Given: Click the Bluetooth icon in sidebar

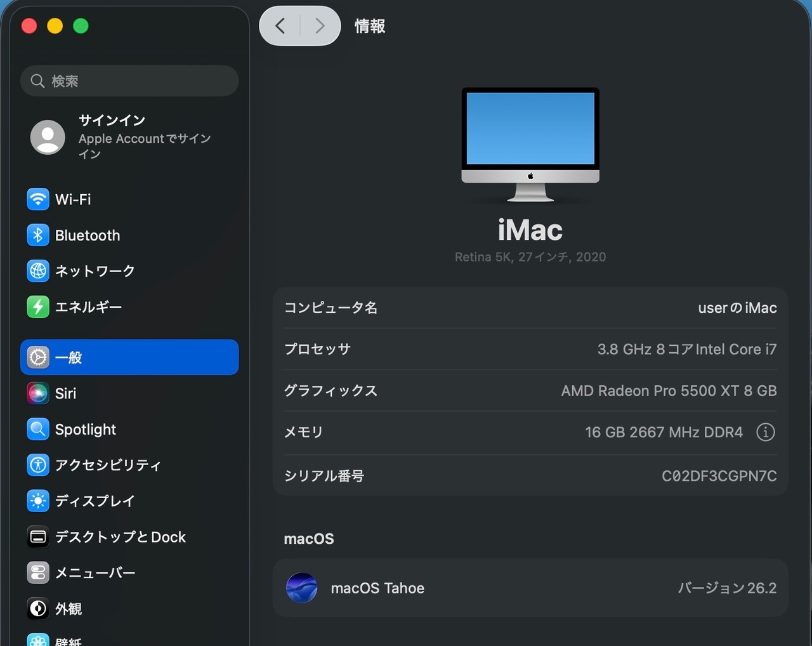Looking at the screenshot, I should tap(38, 235).
